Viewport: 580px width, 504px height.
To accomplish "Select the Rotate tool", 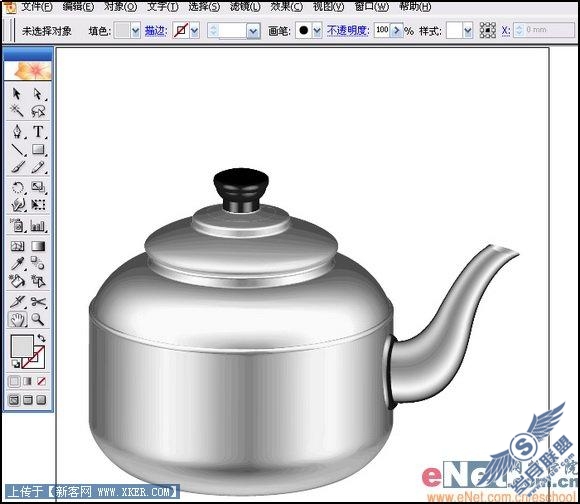I will pos(17,187).
